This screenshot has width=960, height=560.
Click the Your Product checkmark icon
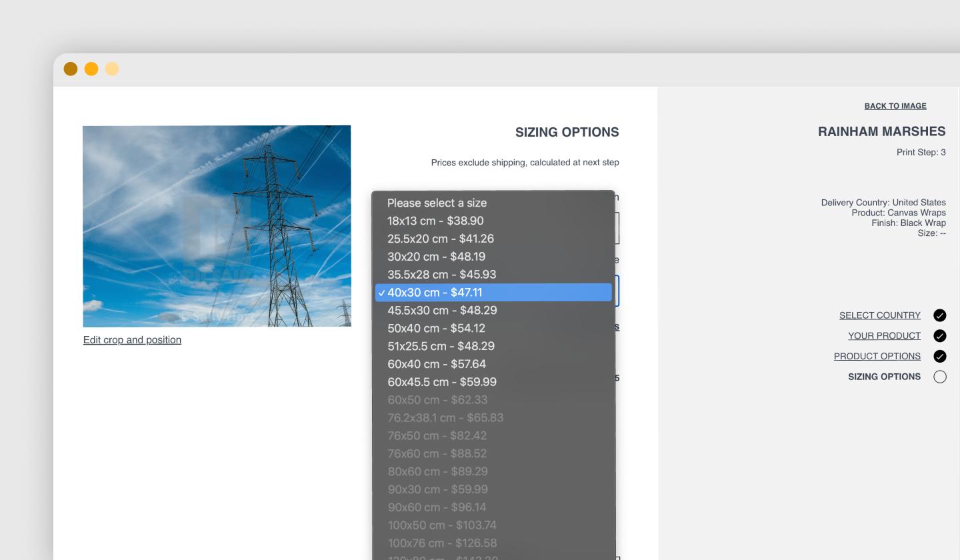coord(940,336)
